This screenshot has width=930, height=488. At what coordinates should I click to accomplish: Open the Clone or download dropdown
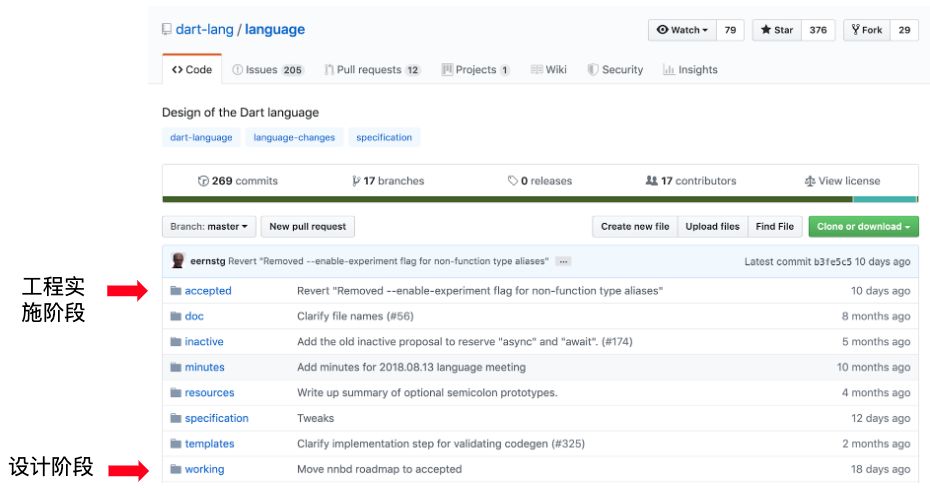(863, 227)
